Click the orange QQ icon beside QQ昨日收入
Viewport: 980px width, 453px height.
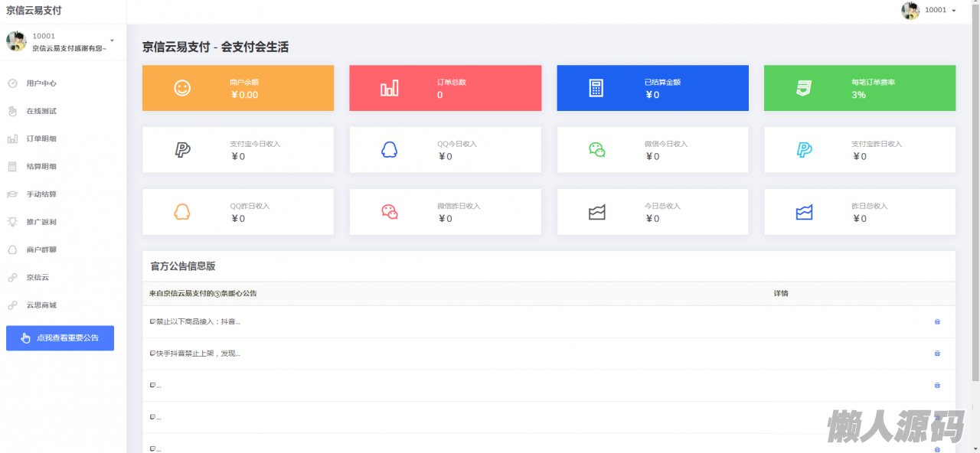coord(182,212)
